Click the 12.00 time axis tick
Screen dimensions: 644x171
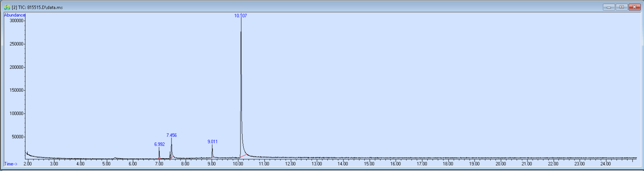290,164
